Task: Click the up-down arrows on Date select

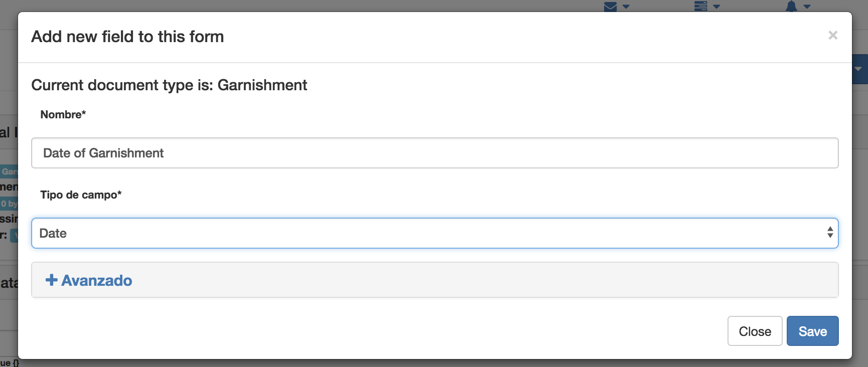Action: [x=830, y=232]
